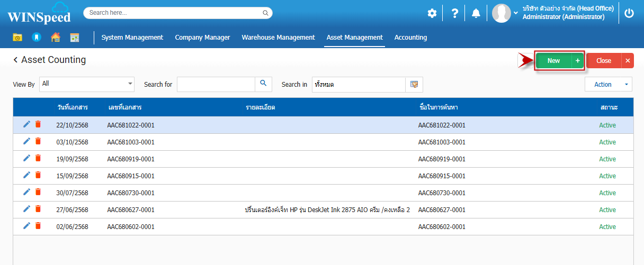Go back using the Asset Counting arrow
The height and width of the screenshot is (265, 644).
click(16, 60)
